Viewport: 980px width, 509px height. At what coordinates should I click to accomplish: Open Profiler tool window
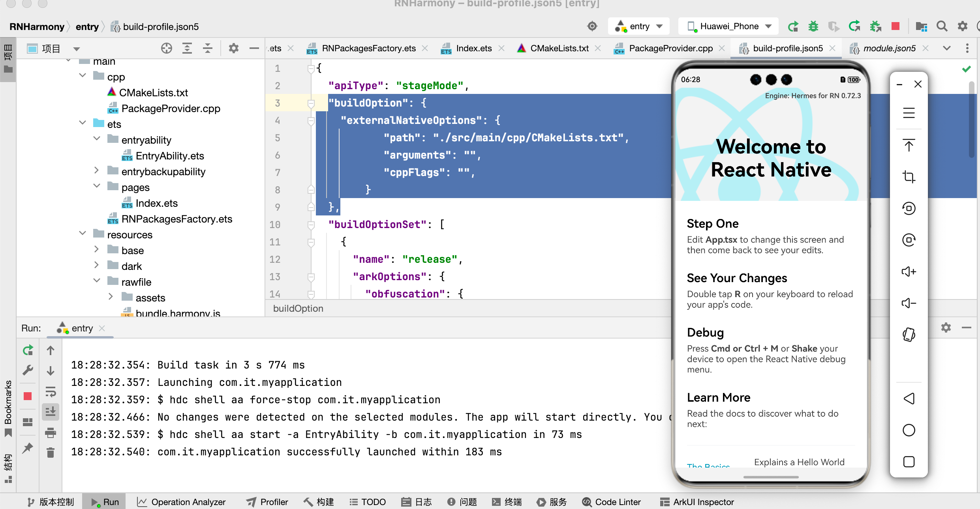pos(267,502)
